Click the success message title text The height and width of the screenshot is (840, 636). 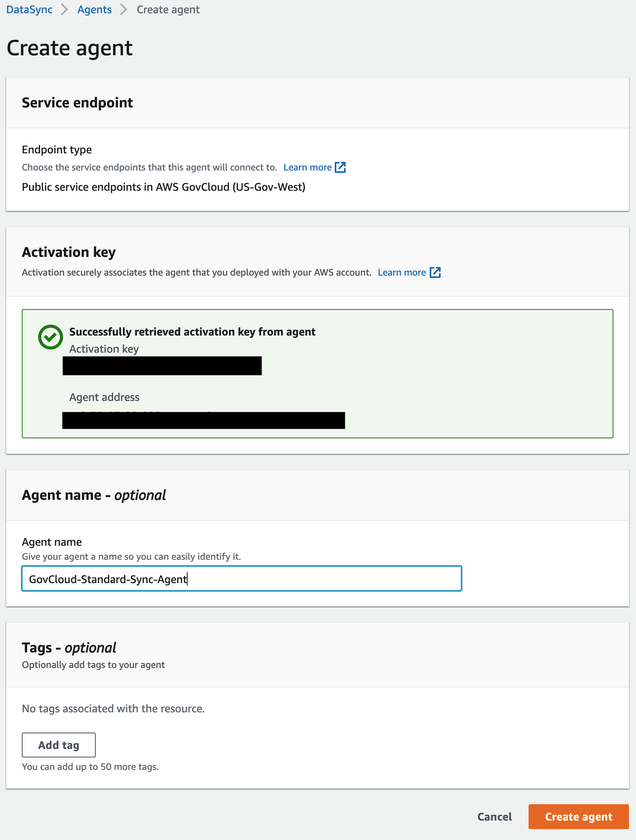[x=192, y=332]
